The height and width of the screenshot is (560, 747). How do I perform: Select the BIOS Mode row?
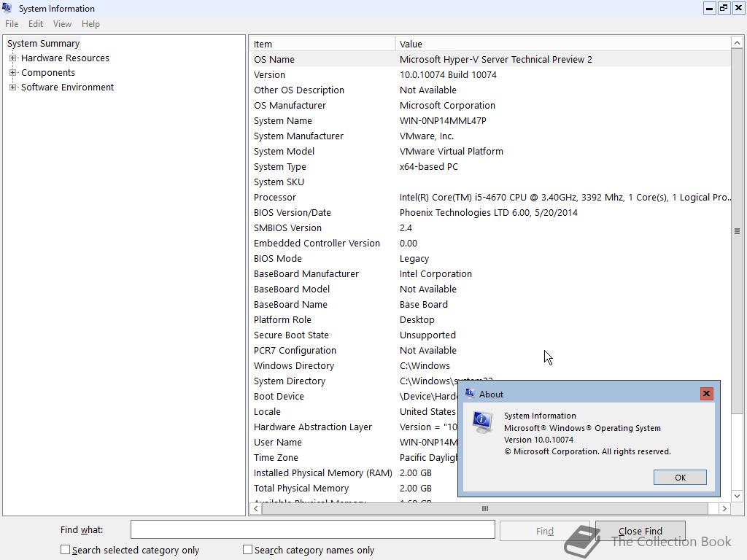[x=489, y=258]
